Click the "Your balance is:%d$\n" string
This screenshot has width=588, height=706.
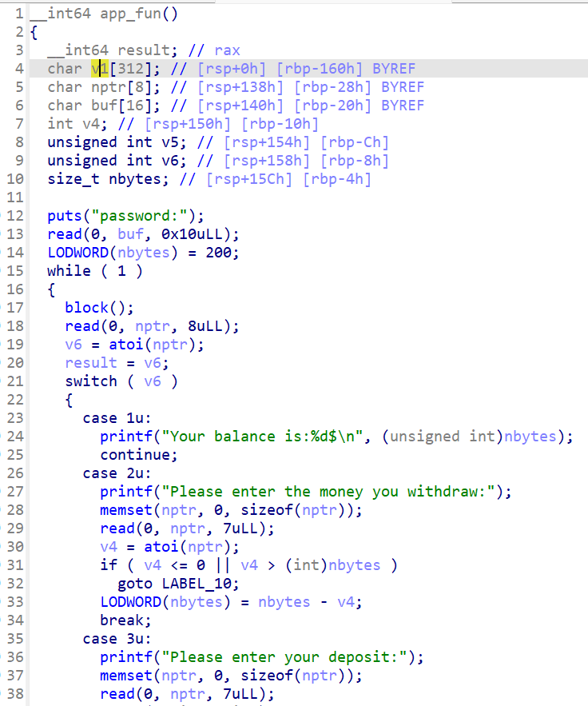(262, 437)
